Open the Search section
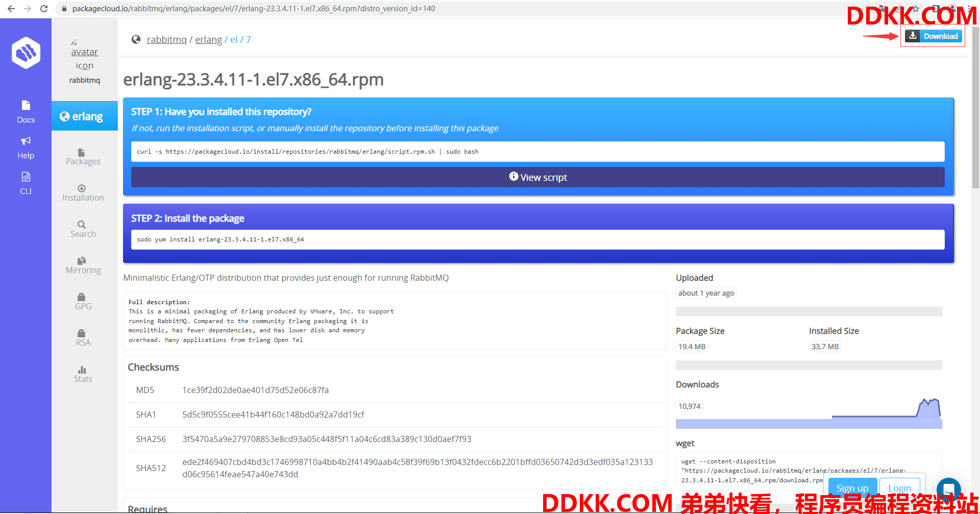The image size is (980, 514). coord(83,229)
